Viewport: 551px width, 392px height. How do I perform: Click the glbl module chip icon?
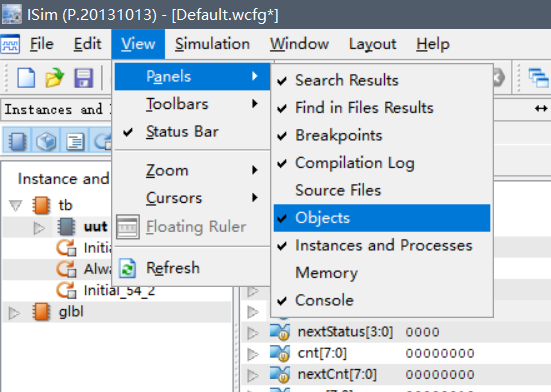click(x=41, y=312)
